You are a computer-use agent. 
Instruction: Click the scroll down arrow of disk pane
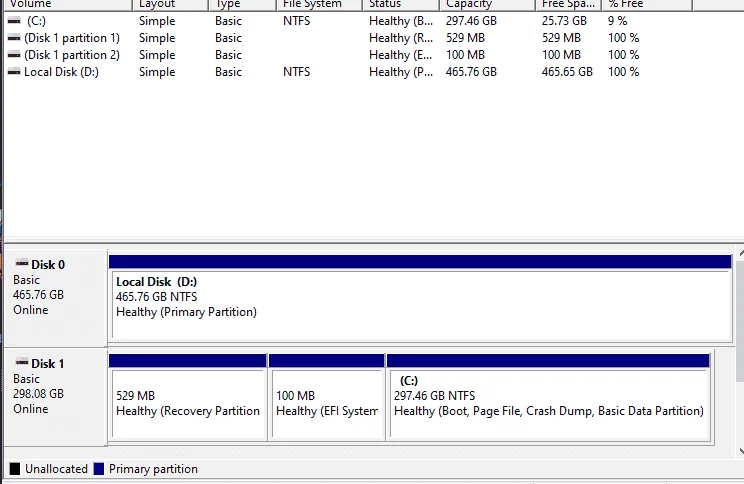click(x=740, y=450)
